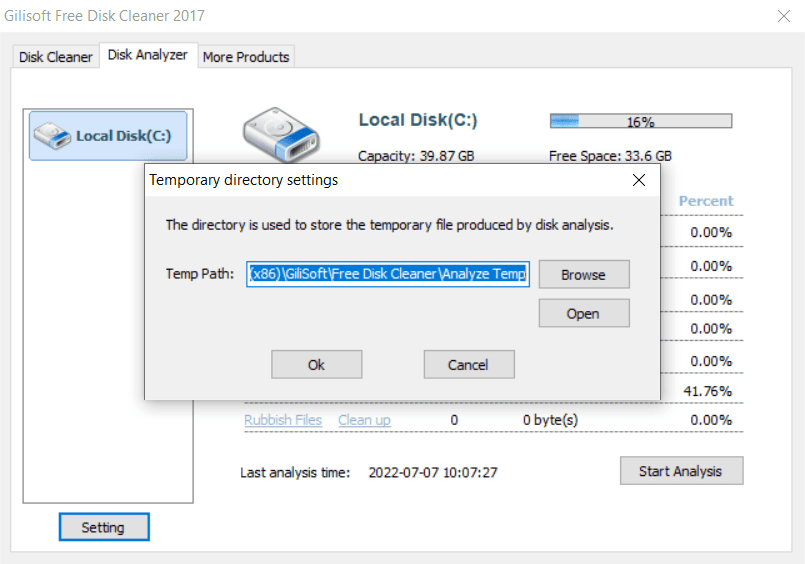The width and height of the screenshot is (805, 564).
Task: Switch to the Disk Cleaner tab
Action: [x=55, y=56]
